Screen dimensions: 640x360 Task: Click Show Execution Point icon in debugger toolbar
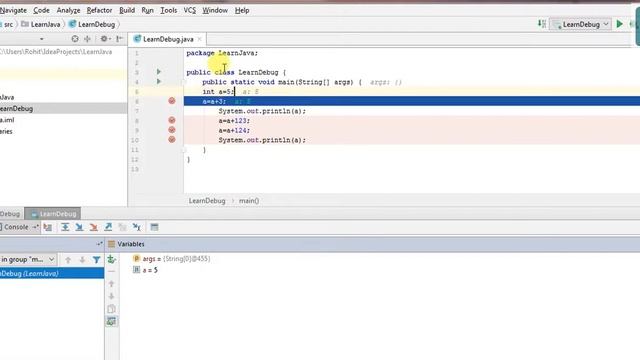(x=48, y=227)
